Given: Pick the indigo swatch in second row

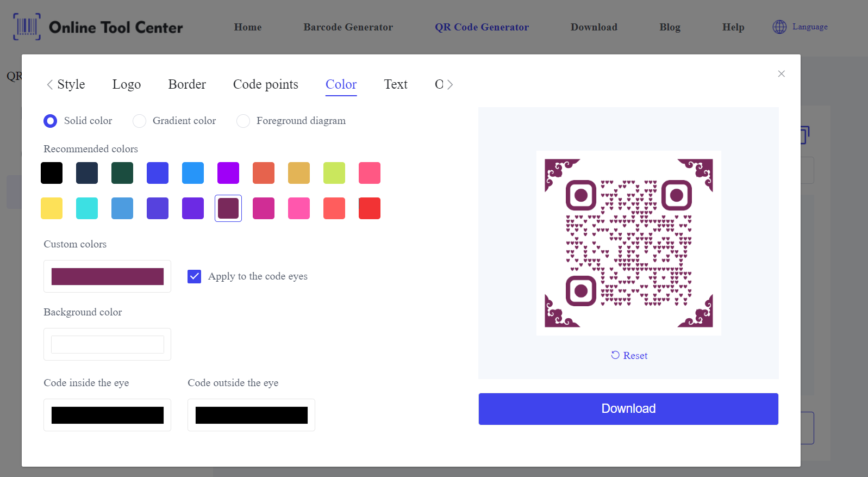Looking at the screenshot, I should (x=158, y=208).
